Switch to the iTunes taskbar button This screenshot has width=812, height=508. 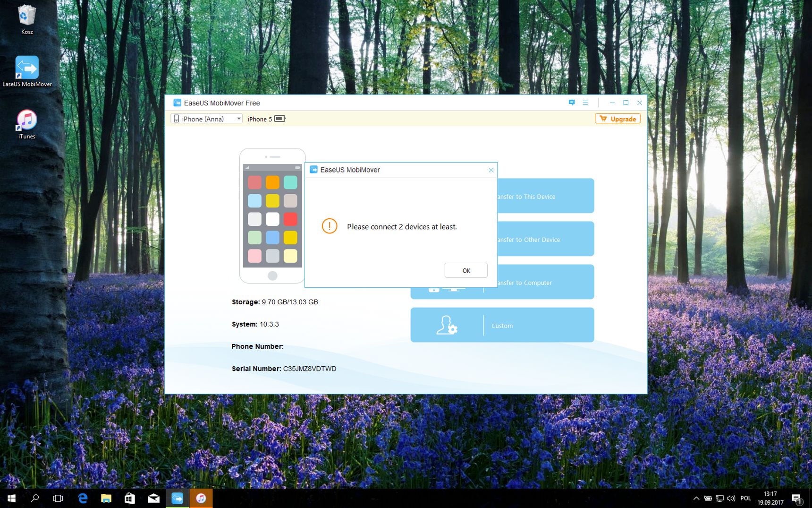click(x=201, y=498)
